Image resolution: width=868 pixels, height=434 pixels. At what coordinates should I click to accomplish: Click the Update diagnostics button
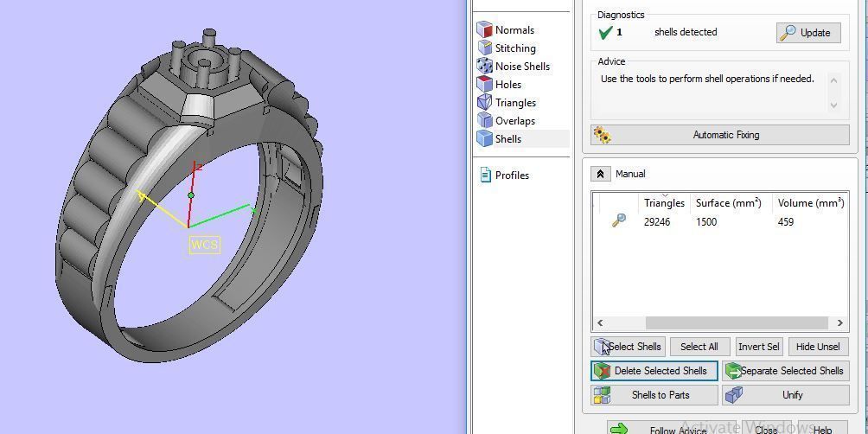tap(808, 33)
